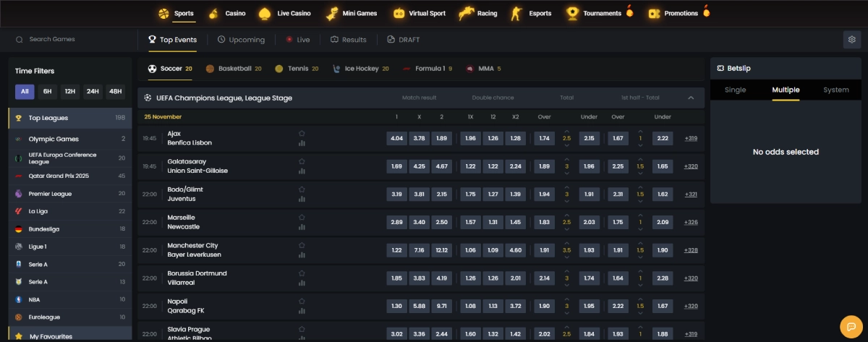Decrease total line for Marseille vs Newcastle

coord(567,228)
